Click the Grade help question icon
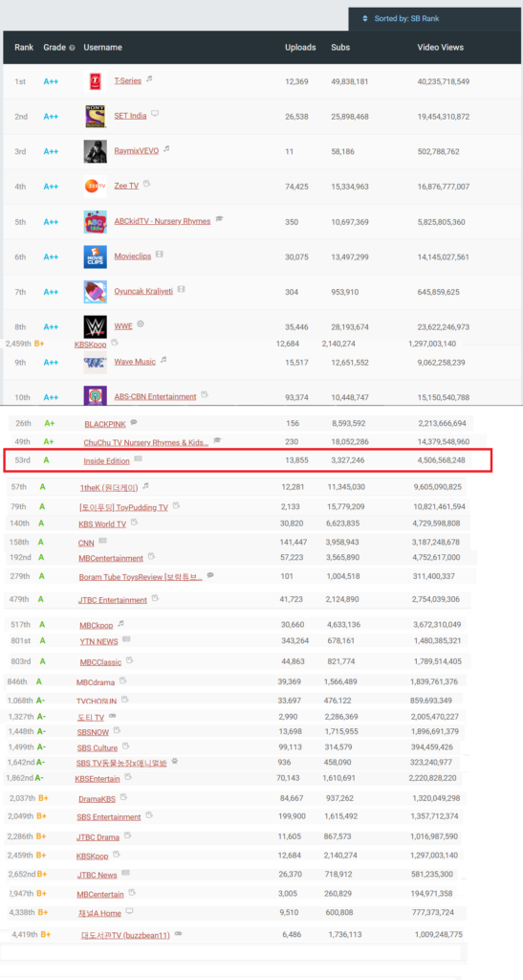The image size is (523, 980). pyautogui.click(x=73, y=48)
